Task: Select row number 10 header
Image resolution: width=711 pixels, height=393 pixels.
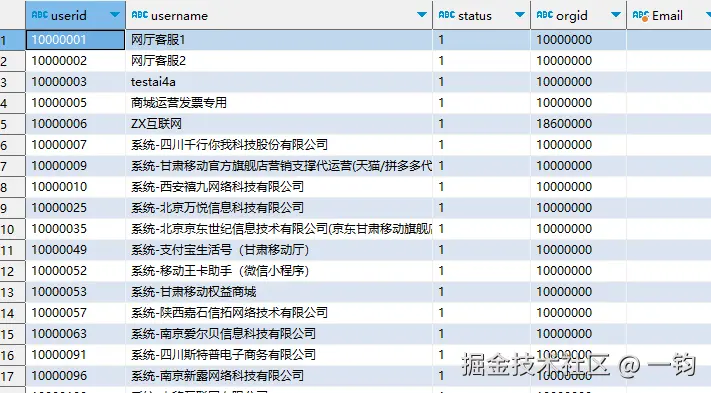Action: pyautogui.click(x=12, y=229)
